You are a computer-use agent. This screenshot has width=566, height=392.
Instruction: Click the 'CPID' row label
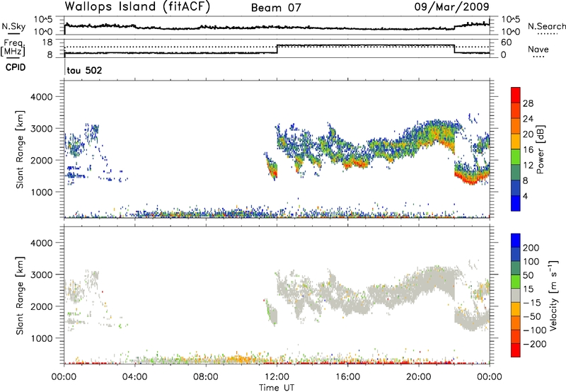(16, 67)
